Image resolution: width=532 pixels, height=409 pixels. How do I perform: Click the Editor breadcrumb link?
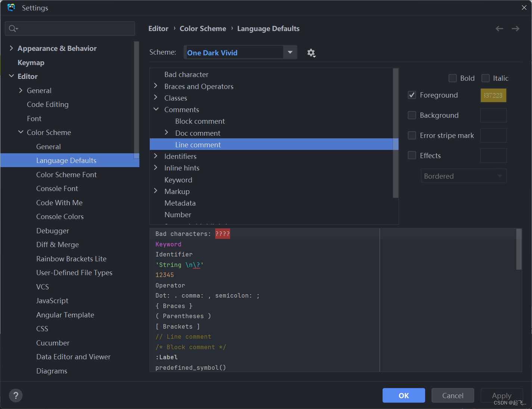(158, 28)
